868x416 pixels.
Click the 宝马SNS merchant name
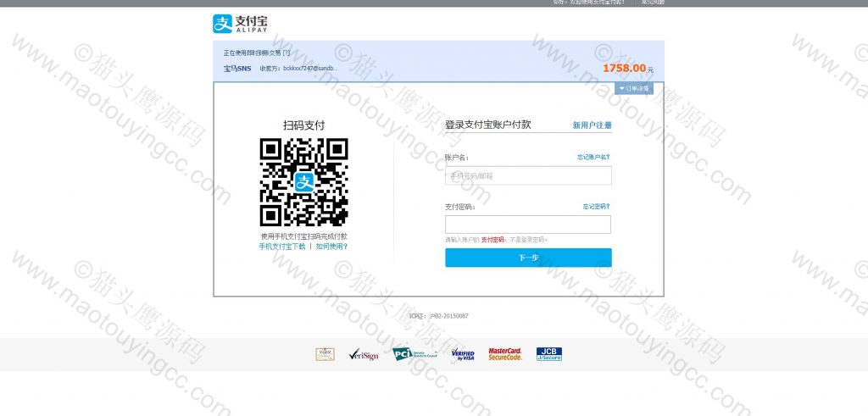(x=237, y=69)
